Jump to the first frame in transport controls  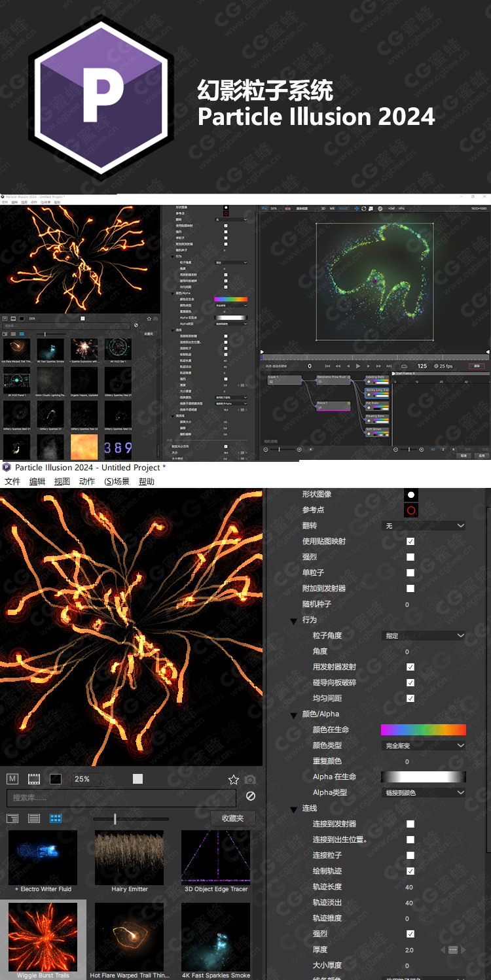click(x=328, y=366)
